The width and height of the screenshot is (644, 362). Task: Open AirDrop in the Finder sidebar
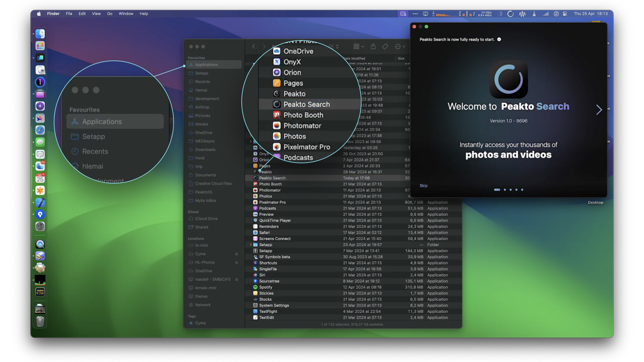tap(214, 107)
